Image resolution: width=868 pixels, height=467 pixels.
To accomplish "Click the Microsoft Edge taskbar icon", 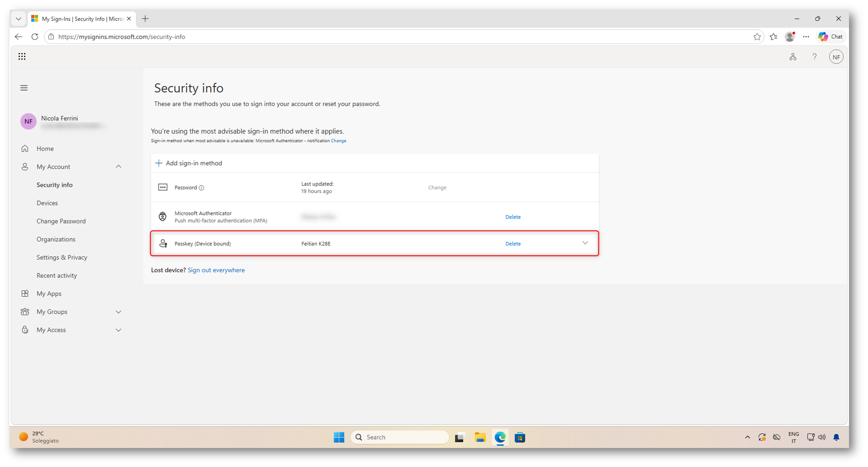I will [x=500, y=437].
